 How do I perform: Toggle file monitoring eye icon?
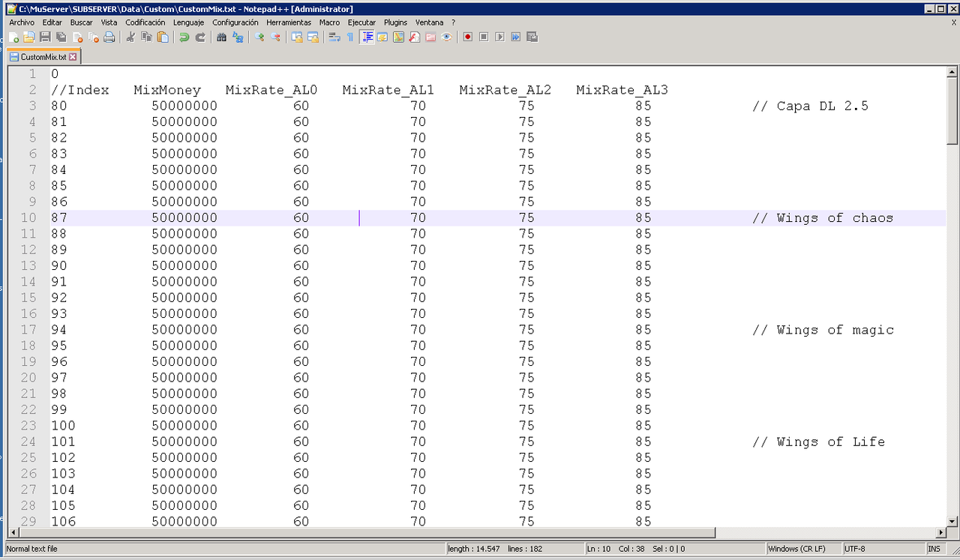[x=446, y=37]
